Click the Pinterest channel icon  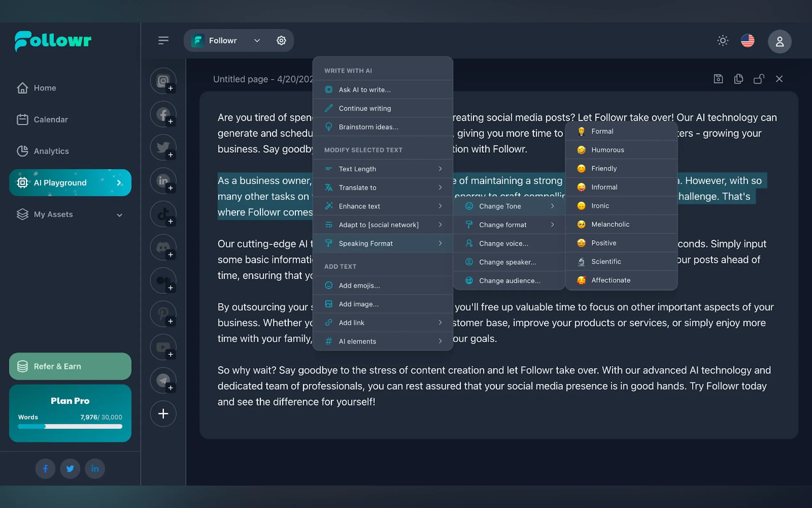pos(163,314)
